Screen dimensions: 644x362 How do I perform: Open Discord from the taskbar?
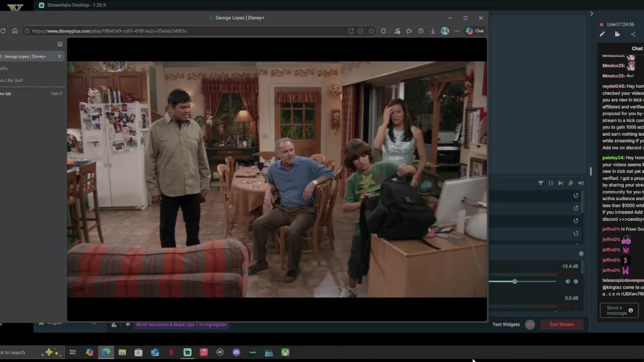point(236,352)
